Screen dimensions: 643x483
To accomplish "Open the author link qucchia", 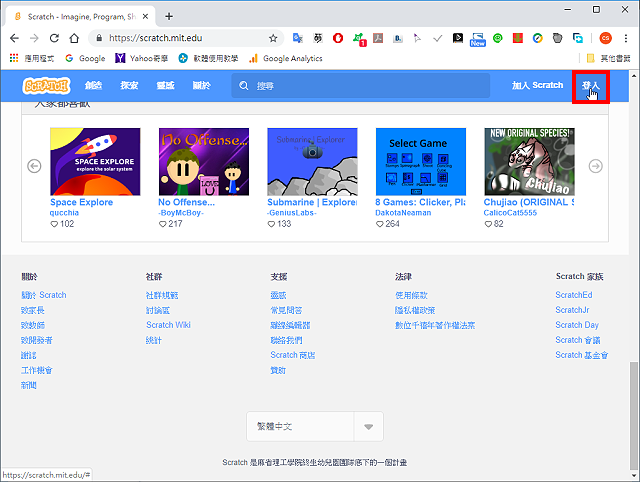I will coord(64,213).
